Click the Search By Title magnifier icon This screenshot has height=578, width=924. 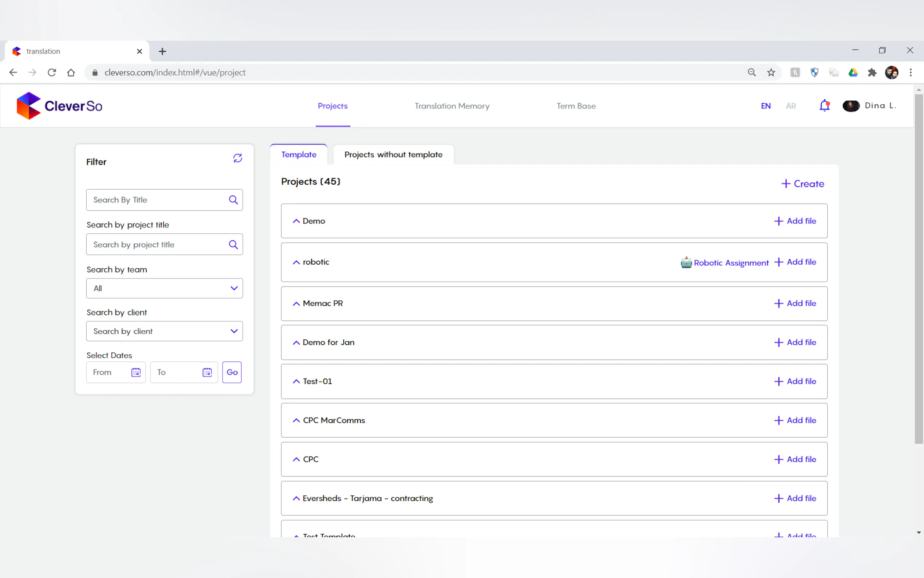(234, 200)
